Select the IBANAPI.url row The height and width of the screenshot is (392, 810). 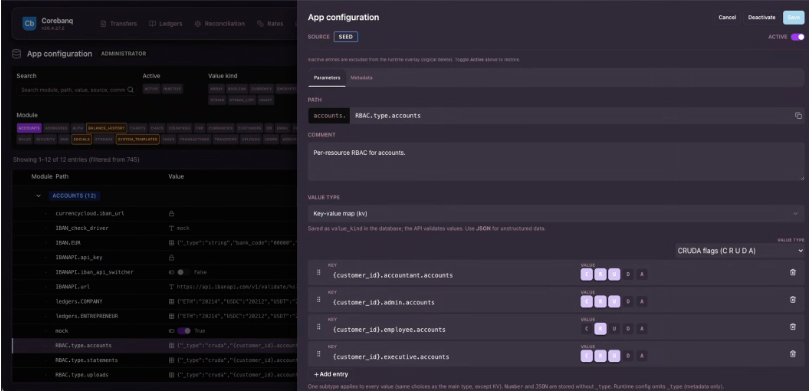pos(155,287)
